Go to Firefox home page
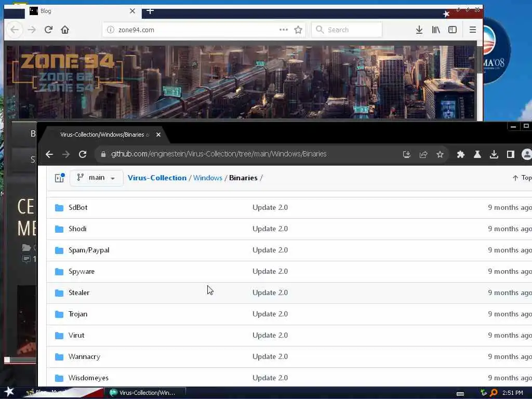Screen dimensions: 532x399 (65, 30)
